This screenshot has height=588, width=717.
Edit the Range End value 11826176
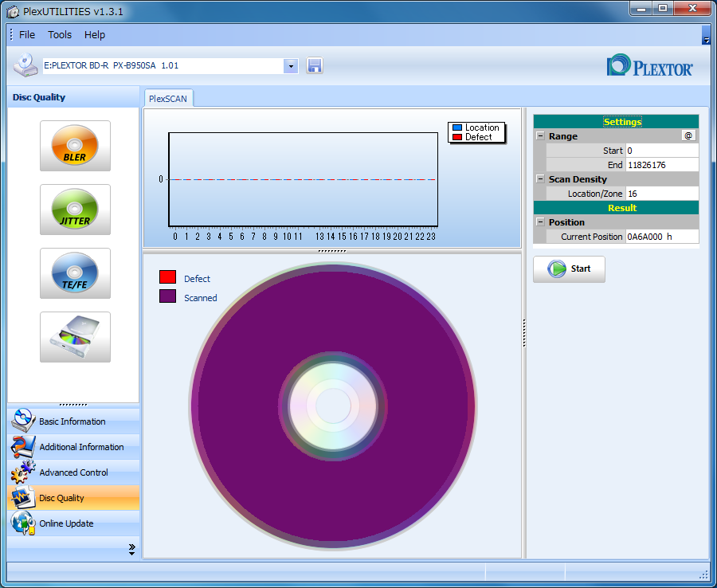point(662,165)
